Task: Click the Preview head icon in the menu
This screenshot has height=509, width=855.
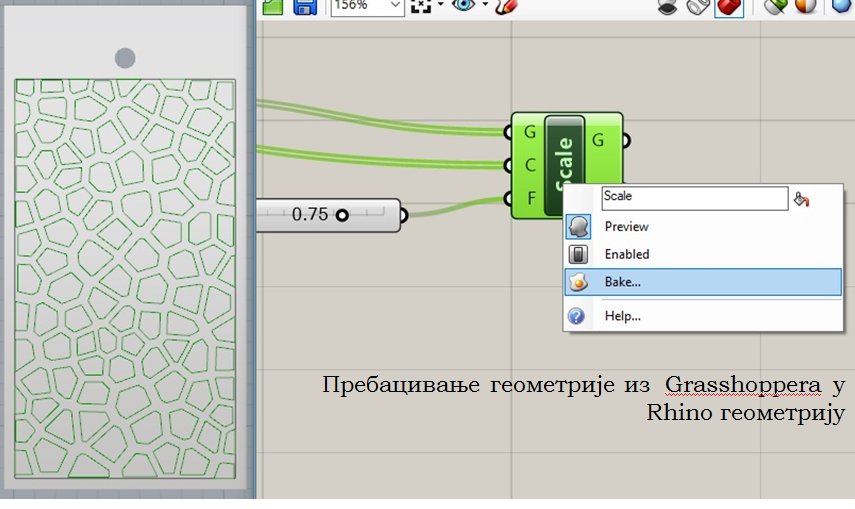Action: 578,226
